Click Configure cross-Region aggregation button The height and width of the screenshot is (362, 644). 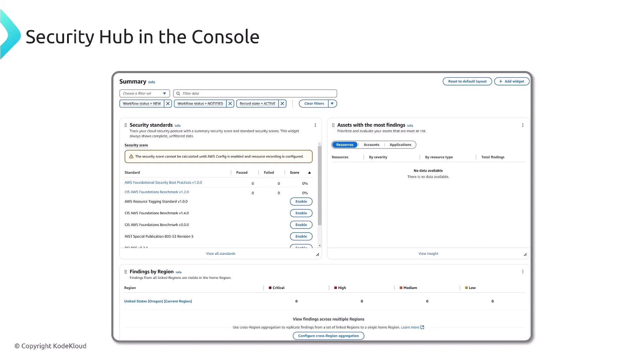point(328,336)
